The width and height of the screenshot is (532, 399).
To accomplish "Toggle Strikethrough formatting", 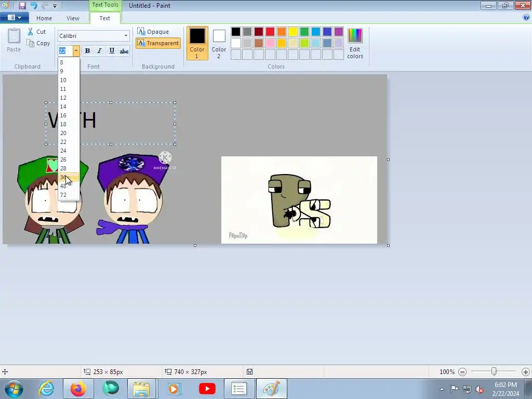I will click(124, 51).
